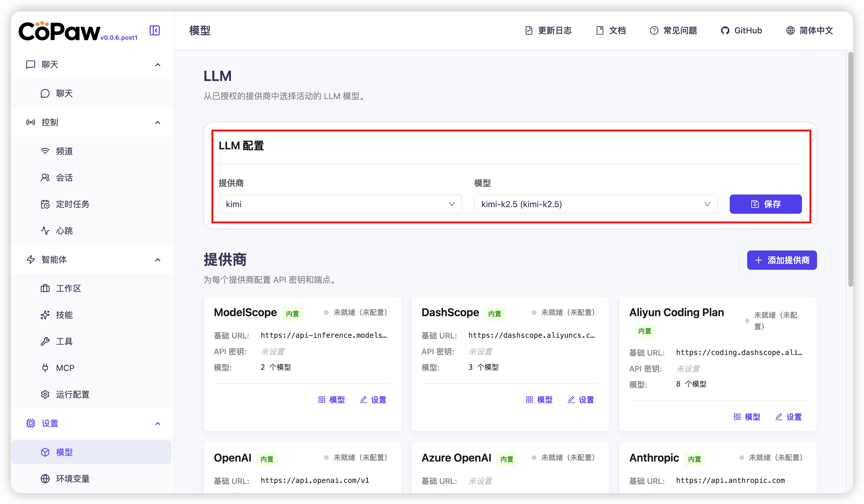Open the MCP page in the sidebar
864x504 pixels.
65,368
